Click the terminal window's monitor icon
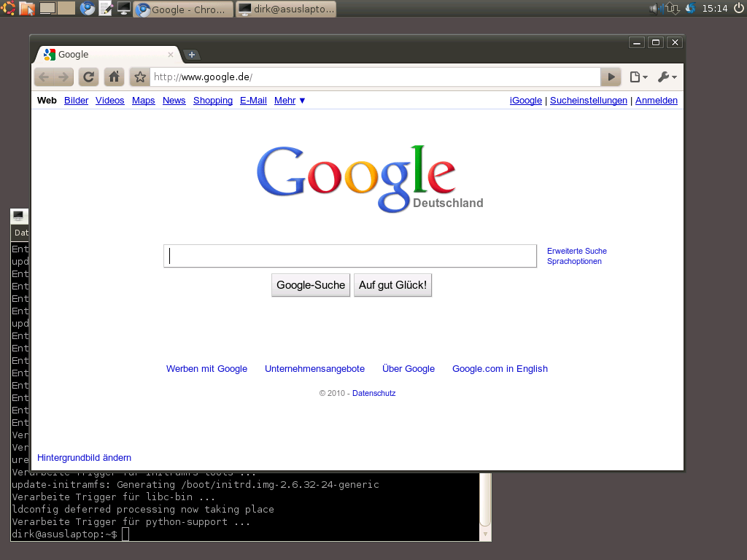The width and height of the screenshot is (747, 560). coord(18,216)
